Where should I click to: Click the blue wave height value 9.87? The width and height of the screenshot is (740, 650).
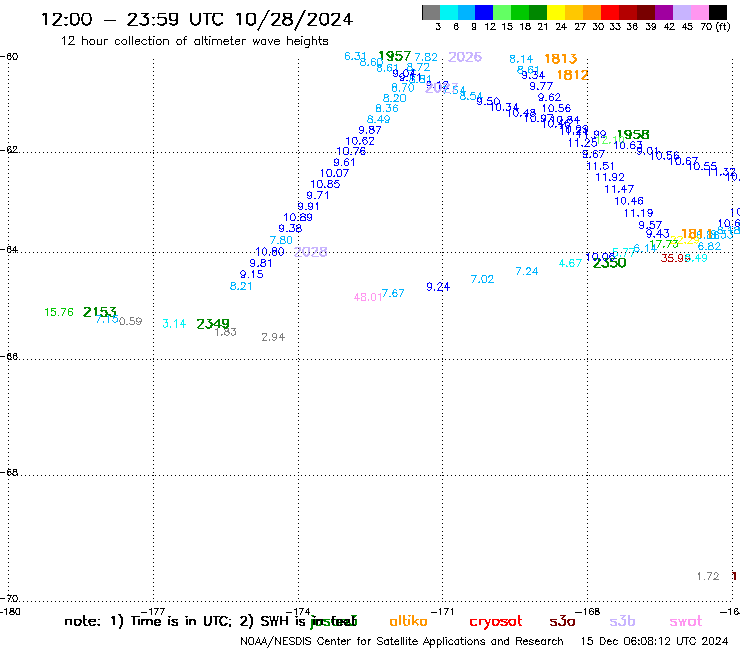pos(370,130)
